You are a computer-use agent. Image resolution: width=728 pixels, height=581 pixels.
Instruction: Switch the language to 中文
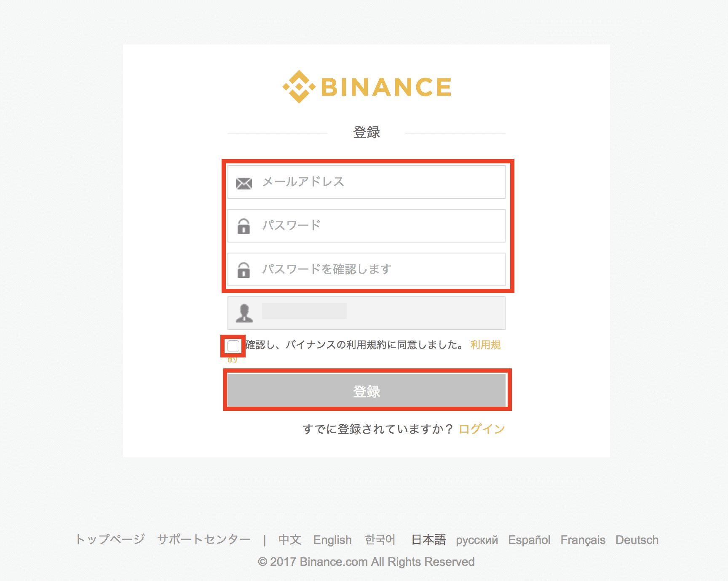290,539
